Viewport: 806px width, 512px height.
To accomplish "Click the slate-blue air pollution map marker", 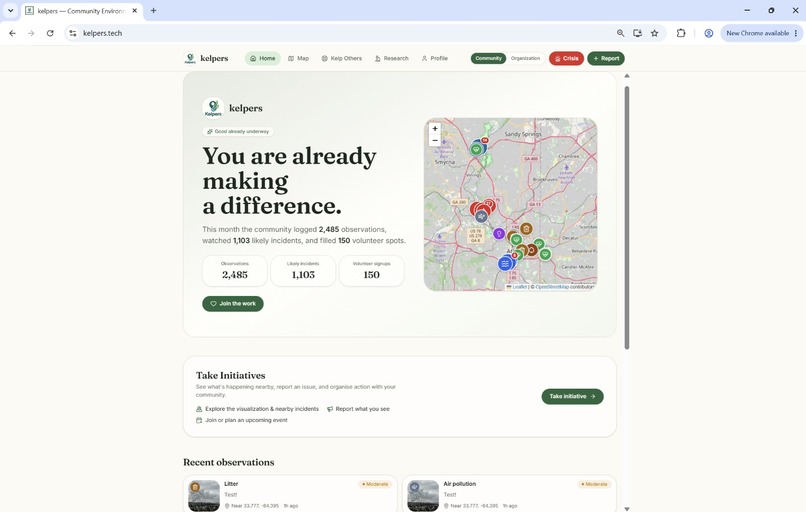I will [481, 216].
